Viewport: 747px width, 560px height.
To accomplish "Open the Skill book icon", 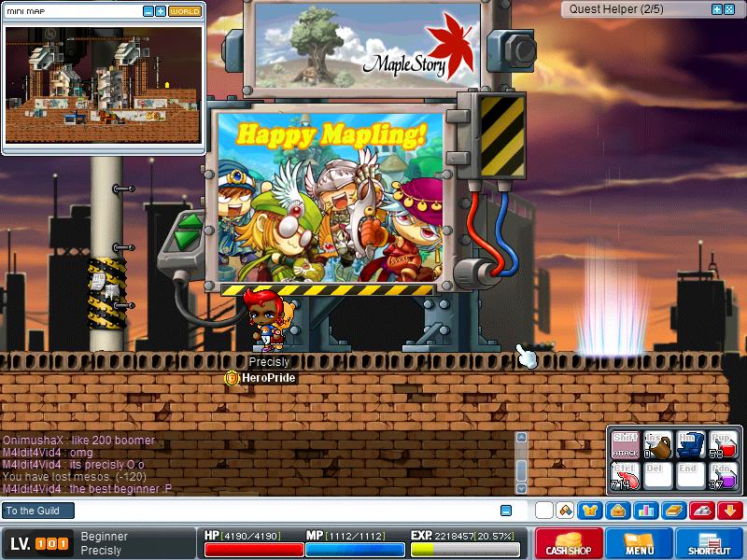I will pyautogui.click(x=674, y=511).
